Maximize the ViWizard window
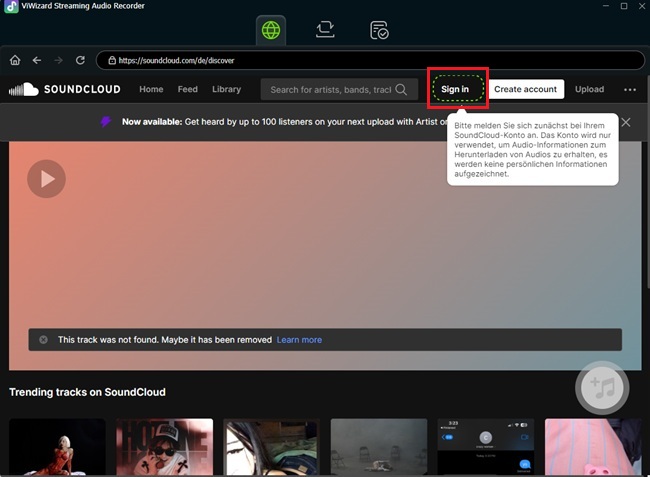 624,6
